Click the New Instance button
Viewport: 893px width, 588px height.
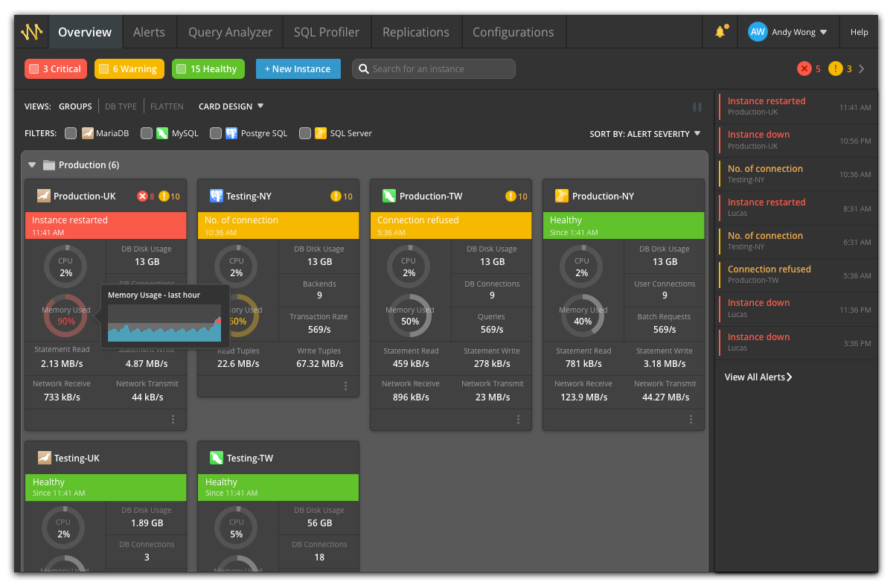click(298, 68)
